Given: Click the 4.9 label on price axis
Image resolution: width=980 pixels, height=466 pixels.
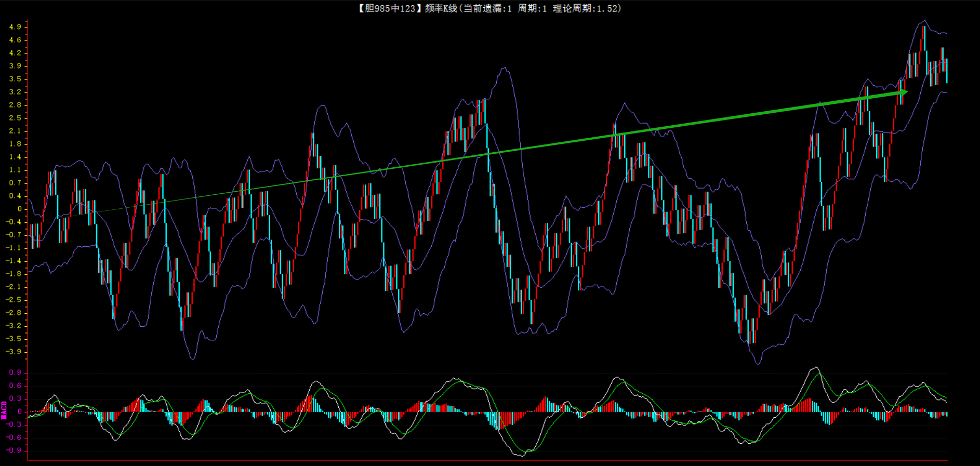Looking at the screenshot, I should (x=15, y=27).
